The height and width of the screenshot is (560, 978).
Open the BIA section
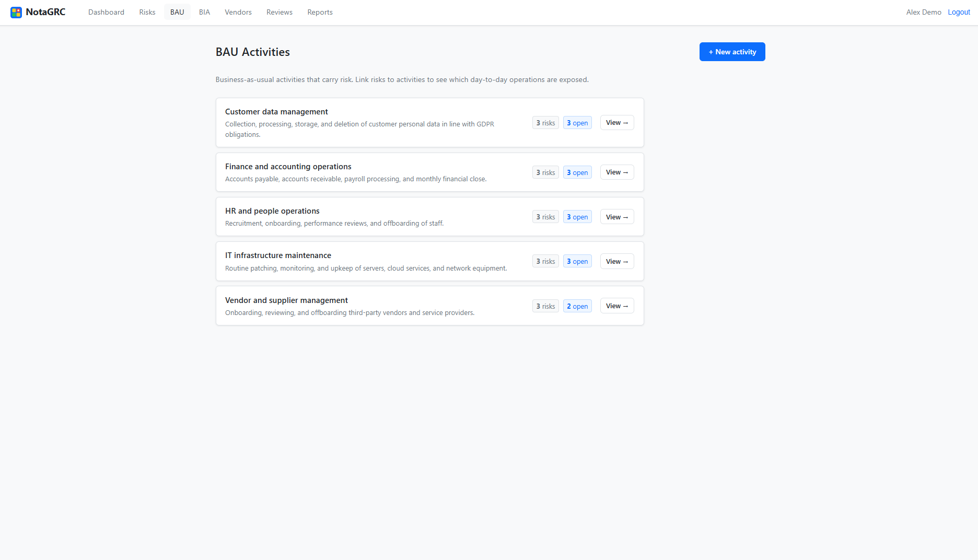[204, 12]
